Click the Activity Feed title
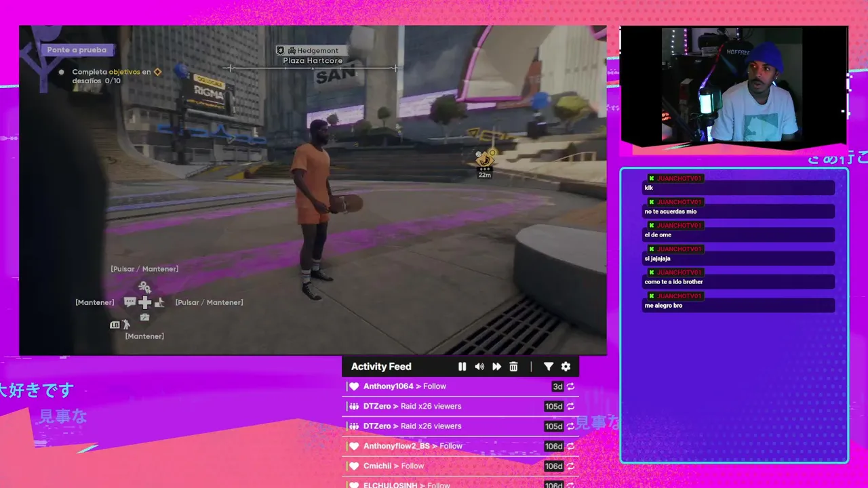 (381, 367)
